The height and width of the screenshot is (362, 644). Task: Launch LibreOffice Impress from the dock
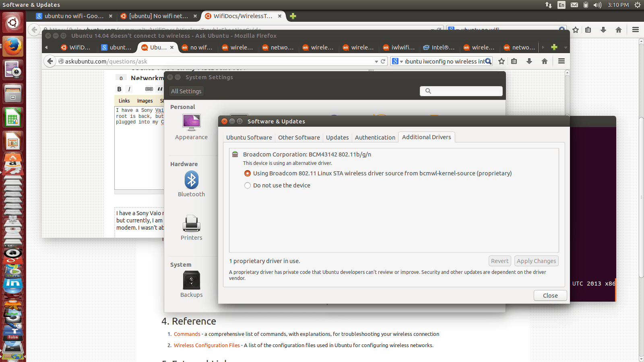13,141
